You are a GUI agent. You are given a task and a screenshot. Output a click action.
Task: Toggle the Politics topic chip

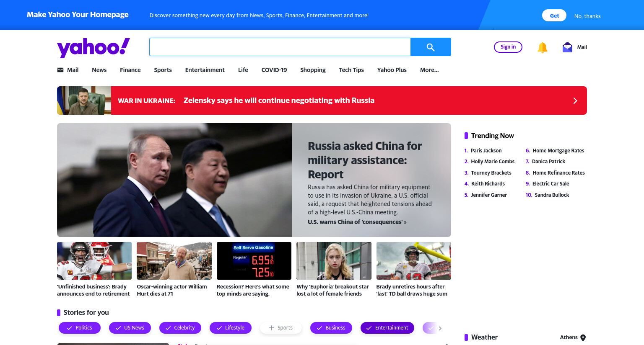(x=80, y=328)
